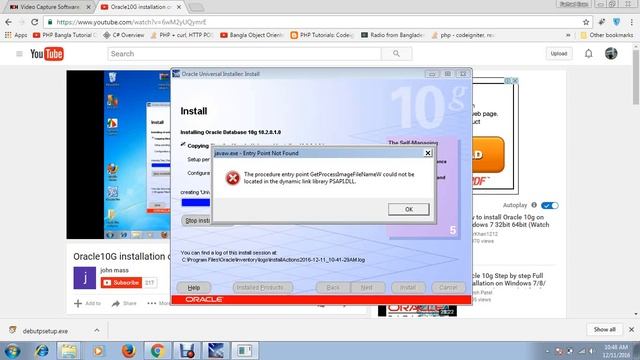Image resolution: width=640 pixels, height=360 pixels.
Task: Click the search magnifier button
Action: click(x=396, y=53)
